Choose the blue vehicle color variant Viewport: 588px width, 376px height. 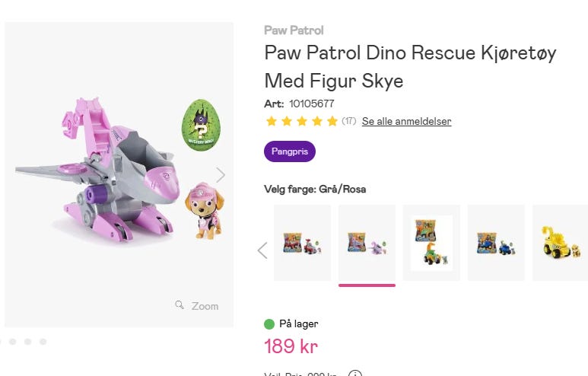496,242
